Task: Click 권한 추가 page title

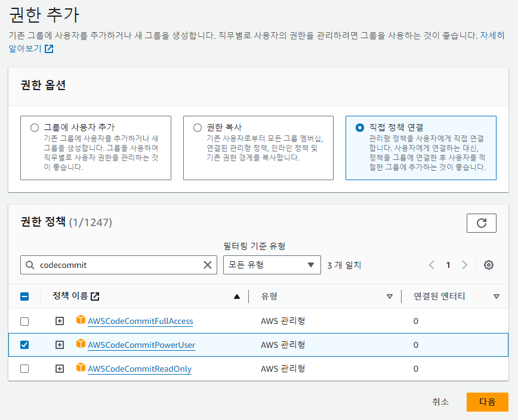Action: [x=44, y=15]
